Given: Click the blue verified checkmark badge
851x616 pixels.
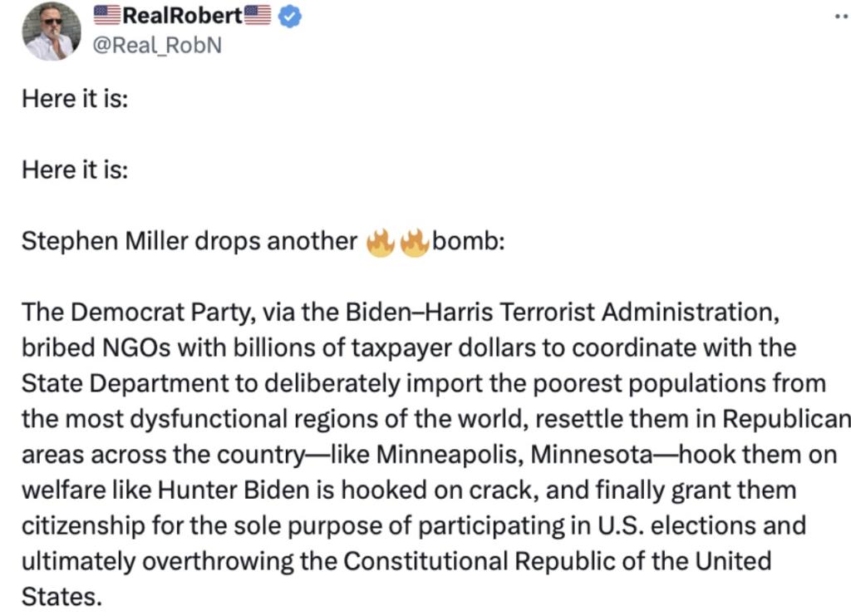Looking at the screenshot, I should [x=288, y=16].
